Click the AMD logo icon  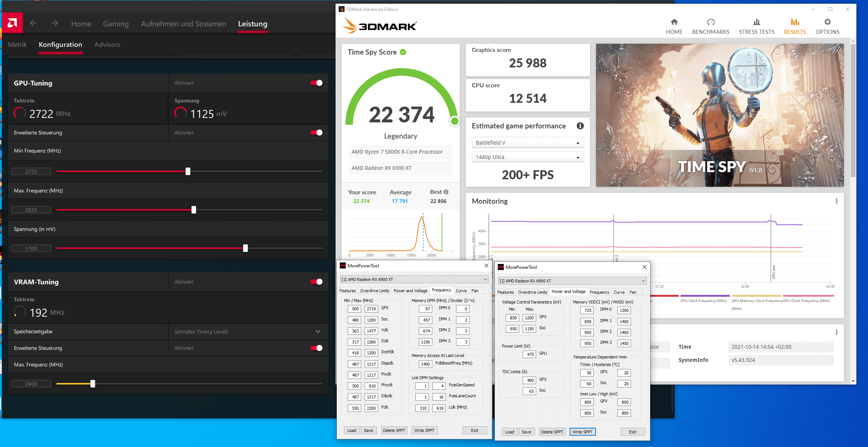[12, 23]
